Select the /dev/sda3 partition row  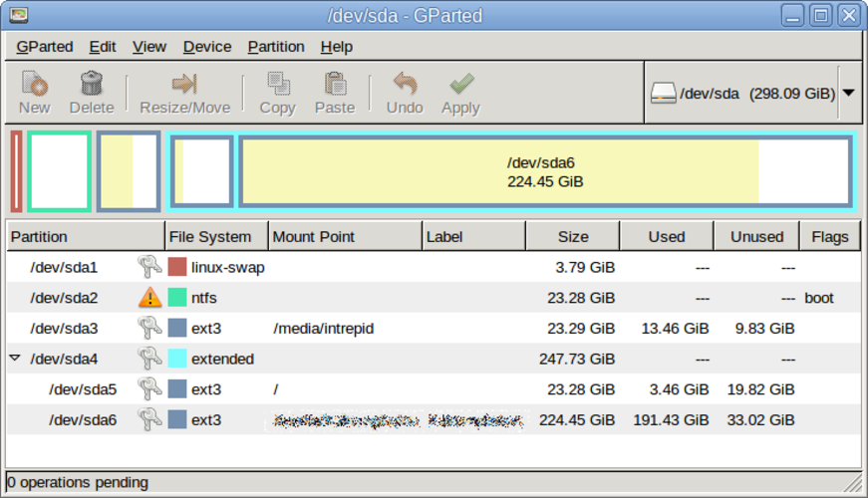click(x=434, y=328)
